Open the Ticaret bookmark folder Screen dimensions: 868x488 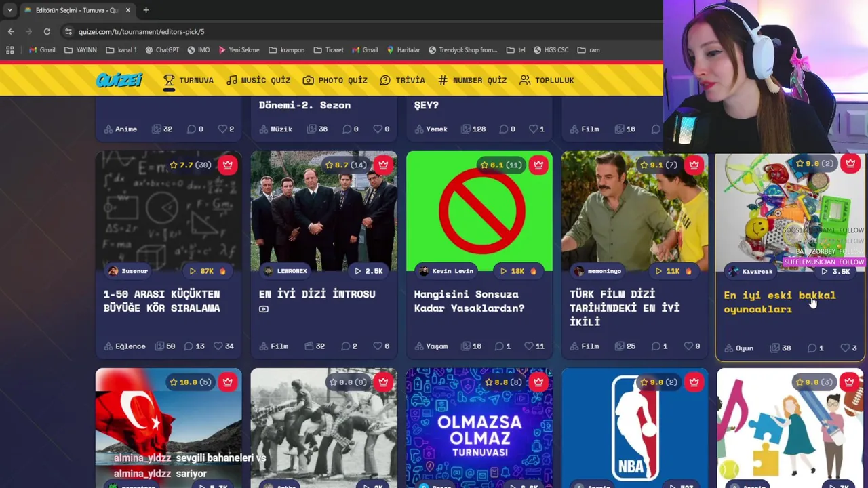[x=328, y=49]
